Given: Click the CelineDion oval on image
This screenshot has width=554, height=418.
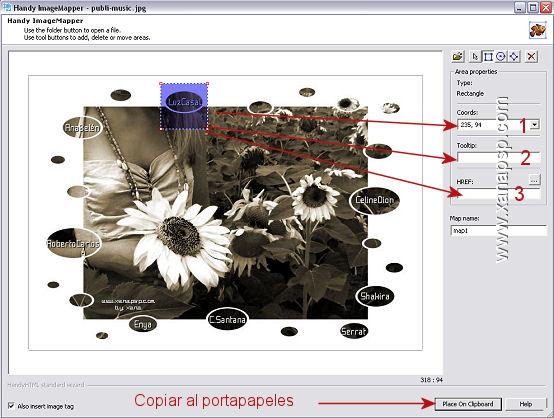Looking at the screenshot, I should pos(375,200).
